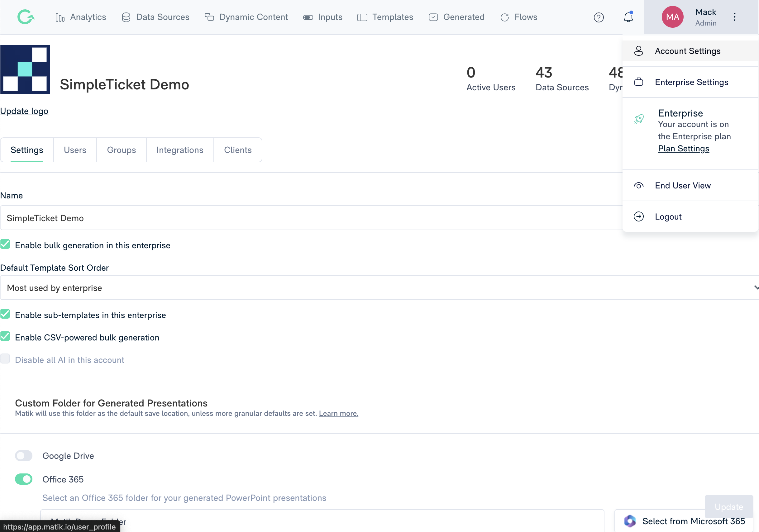Uncheck Enable CSV-powered bulk generation
759x532 pixels.
(5, 337)
